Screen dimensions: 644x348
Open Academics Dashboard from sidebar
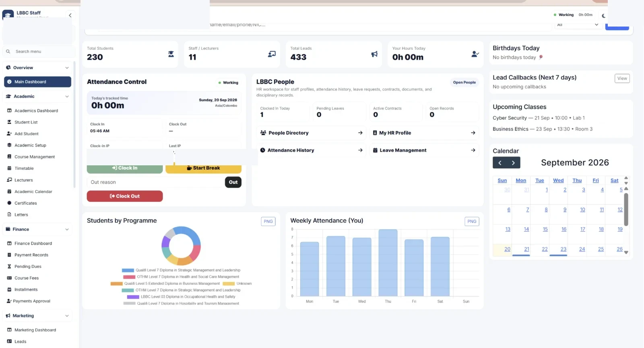pyautogui.click(x=37, y=111)
